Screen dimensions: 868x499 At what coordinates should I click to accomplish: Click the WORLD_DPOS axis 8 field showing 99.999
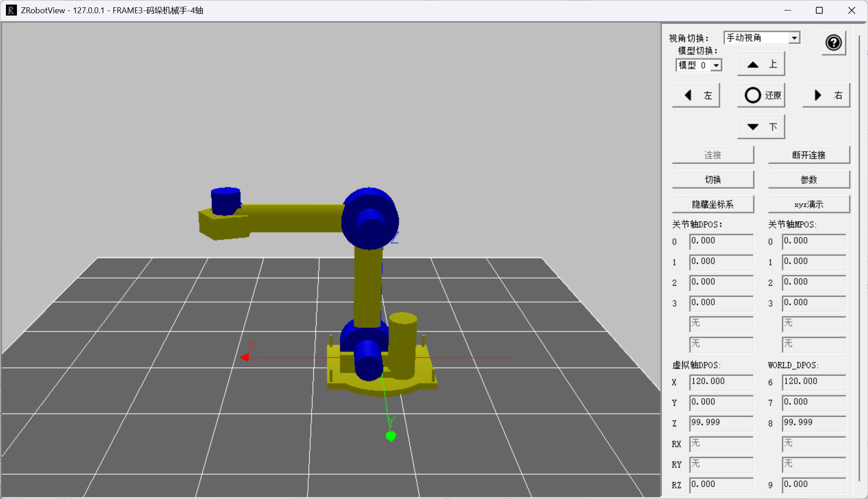[813, 423]
